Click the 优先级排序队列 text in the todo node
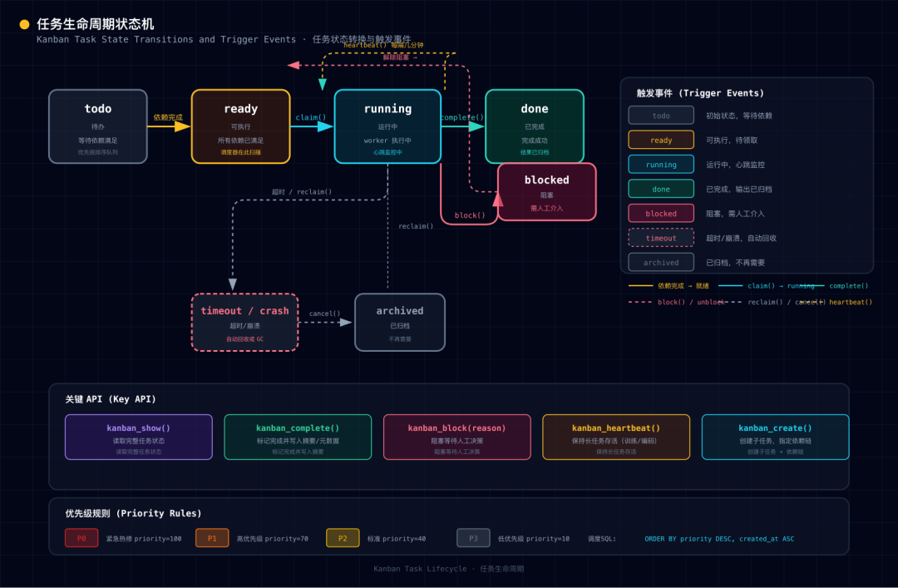Screen dimensions: 898x588 (98, 152)
